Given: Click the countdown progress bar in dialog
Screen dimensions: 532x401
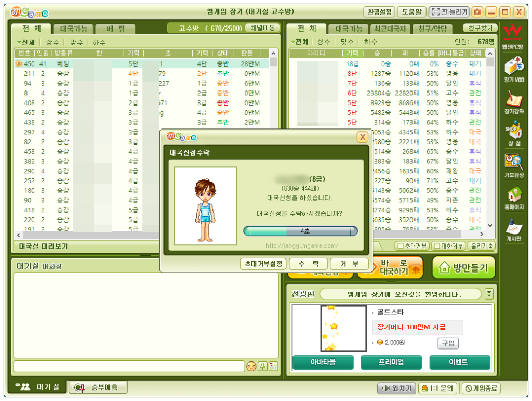Looking at the screenshot, I should pyautogui.click(x=300, y=231).
